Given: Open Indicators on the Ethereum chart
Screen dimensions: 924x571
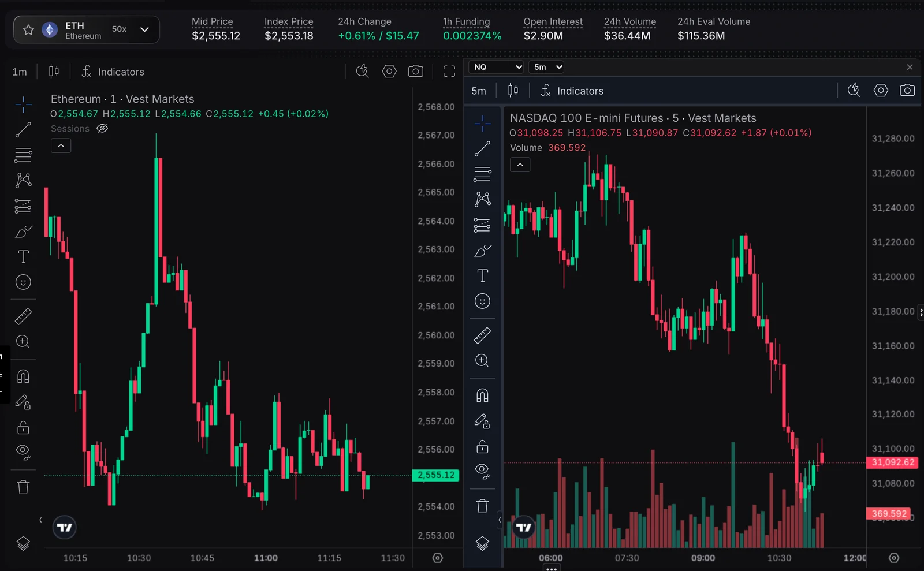Looking at the screenshot, I should coord(113,72).
